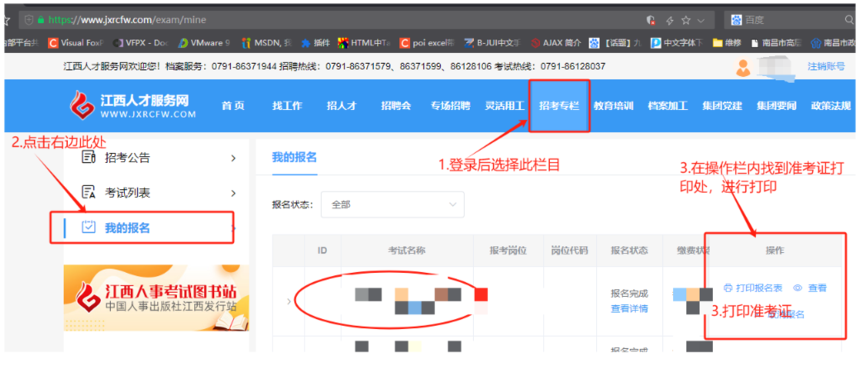The width and height of the screenshot is (860, 377).
Task: Open the 维修 bookmark folder
Action: coord(728,43)
